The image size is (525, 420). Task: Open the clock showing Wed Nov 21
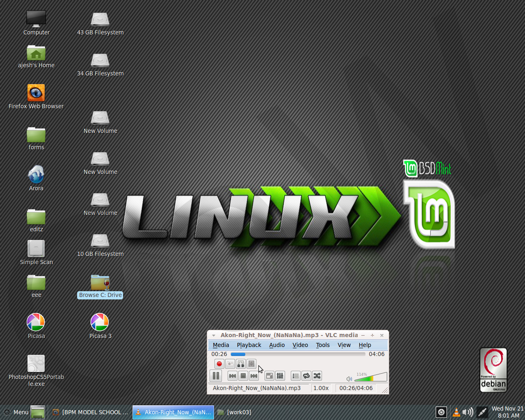click(x=507, y=412)
